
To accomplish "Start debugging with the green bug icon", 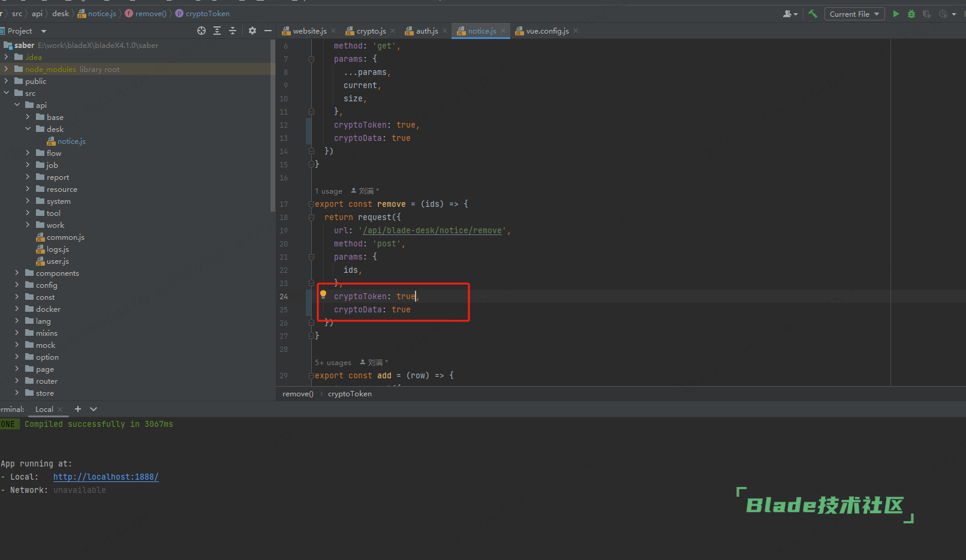I will pyautogui.click(x=911, y=14).
